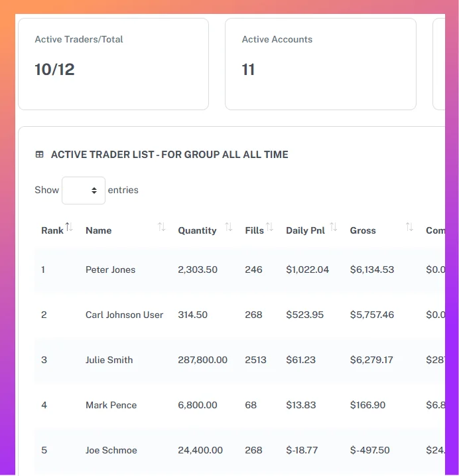Click the Rank column header text
459x476 pixels.
(x=52, y=230)
